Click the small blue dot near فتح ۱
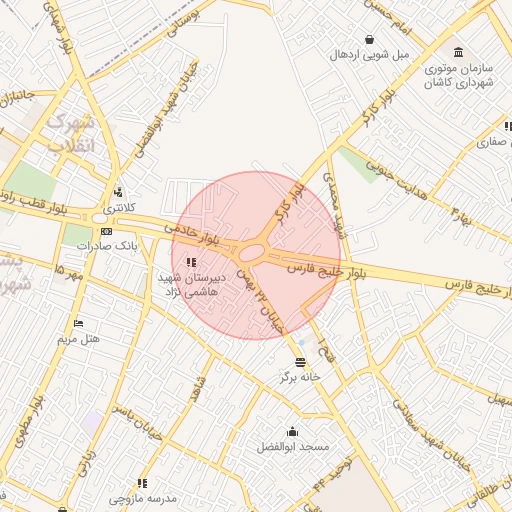The image size is (512, 512). point(302,343)
